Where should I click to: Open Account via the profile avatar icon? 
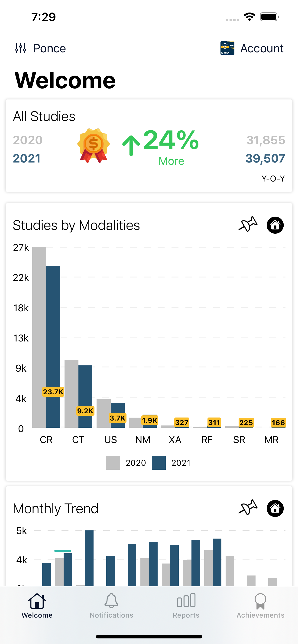(x=227, y=48)
